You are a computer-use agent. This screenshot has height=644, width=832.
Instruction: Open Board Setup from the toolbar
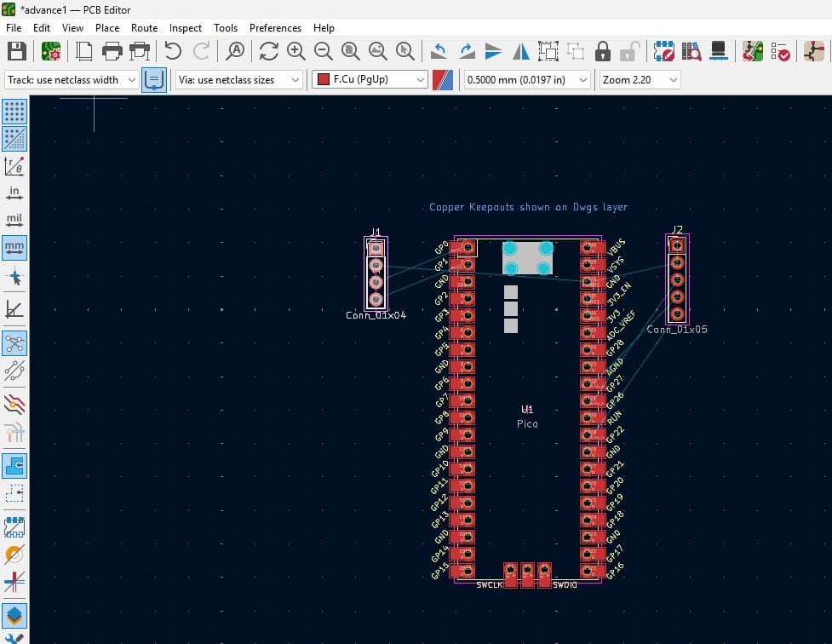coord(50,51)
